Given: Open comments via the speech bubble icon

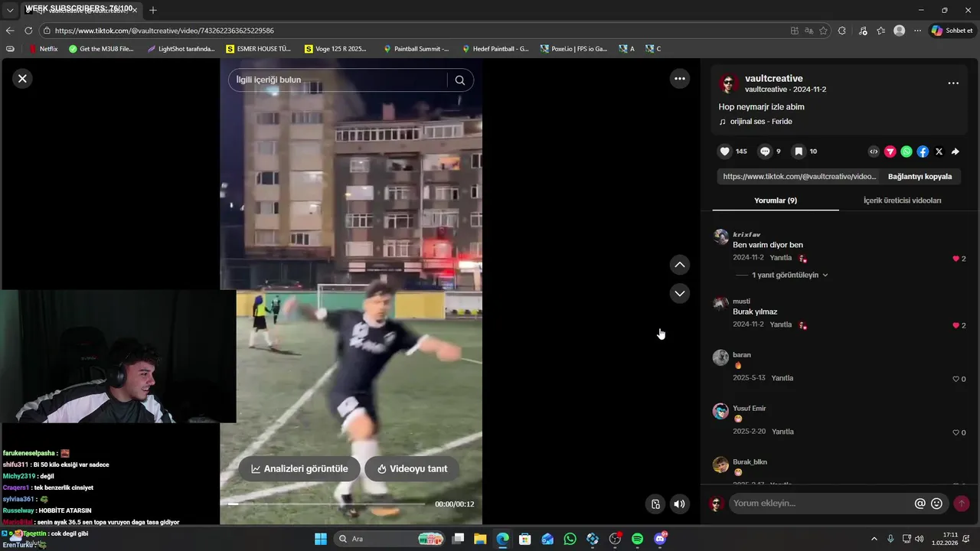Looking at the screenshot, I should [765, 152].
